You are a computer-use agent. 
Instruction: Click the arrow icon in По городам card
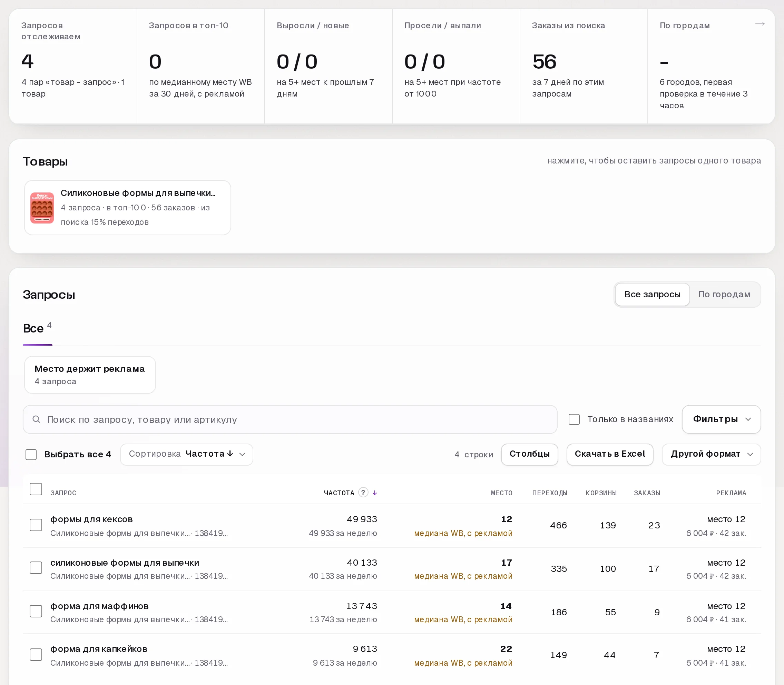point(759,24)
